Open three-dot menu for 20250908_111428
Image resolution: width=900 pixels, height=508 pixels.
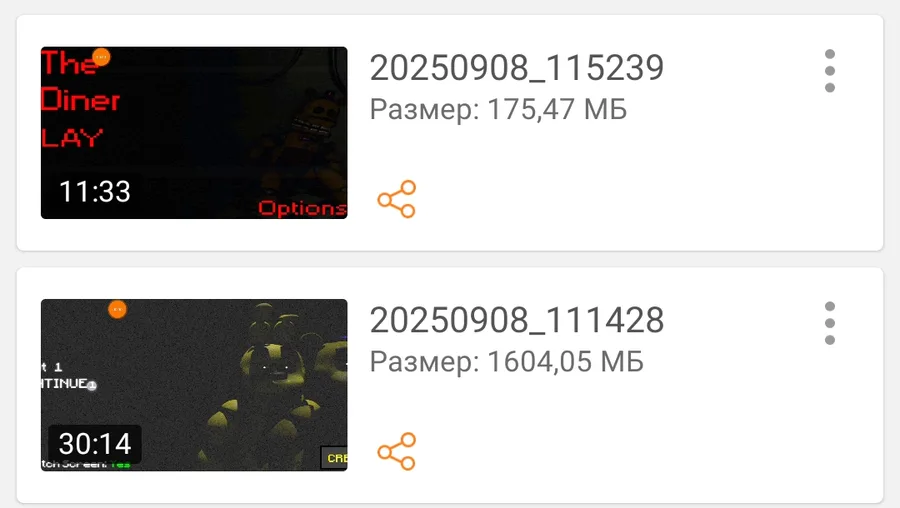tap(829, 323)
